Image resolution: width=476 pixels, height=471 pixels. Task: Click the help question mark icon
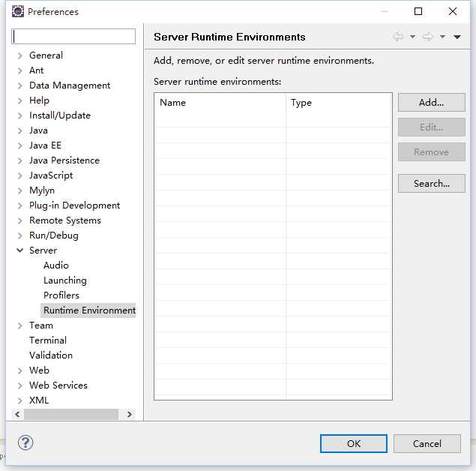pyautogui.click(x=25, y=442)
